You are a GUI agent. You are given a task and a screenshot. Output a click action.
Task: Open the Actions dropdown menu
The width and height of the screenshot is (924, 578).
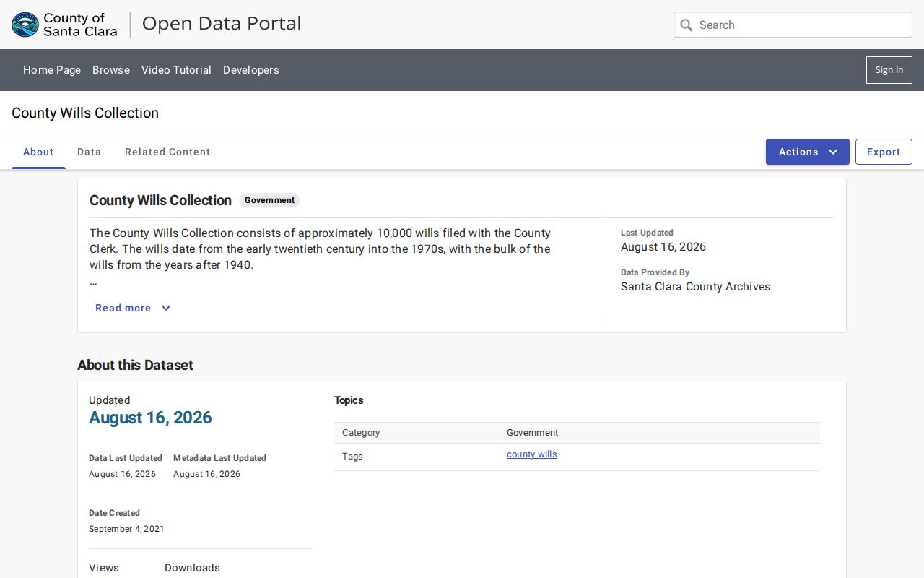[x=808, y=152]
